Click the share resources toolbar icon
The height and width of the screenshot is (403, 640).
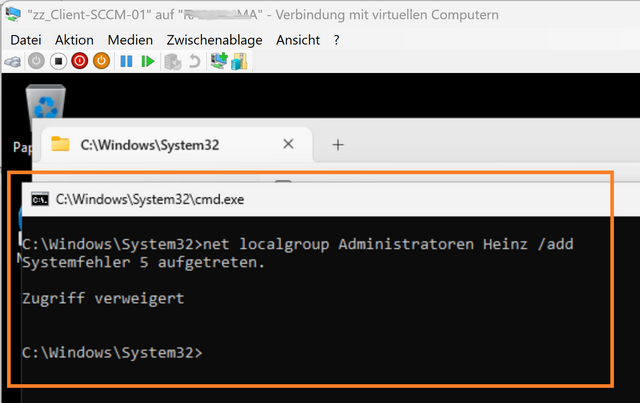(x=239, y=62)
